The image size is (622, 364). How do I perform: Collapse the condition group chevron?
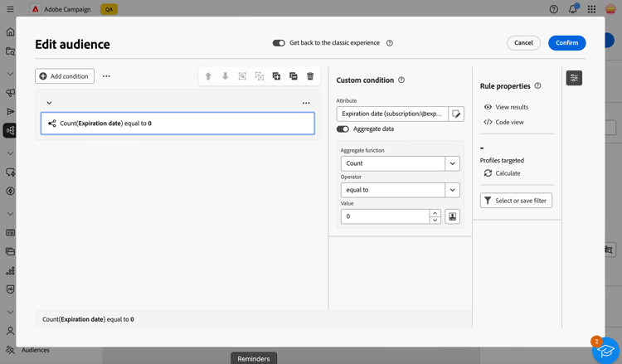pyautogui.click(x=49, y=103)
